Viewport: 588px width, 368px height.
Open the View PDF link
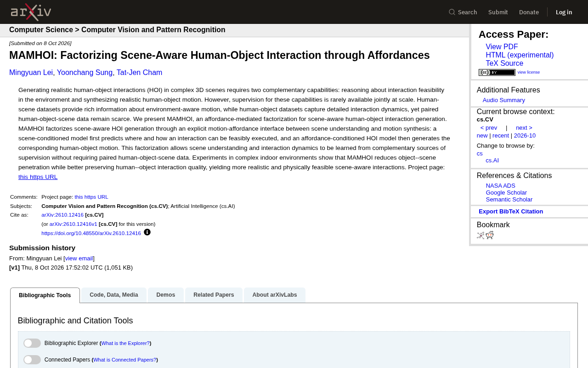click(x=502, y=47)
